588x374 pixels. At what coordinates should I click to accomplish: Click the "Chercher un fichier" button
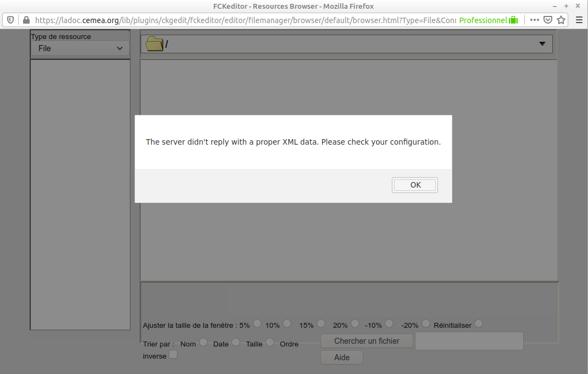[x=366, y=340]
